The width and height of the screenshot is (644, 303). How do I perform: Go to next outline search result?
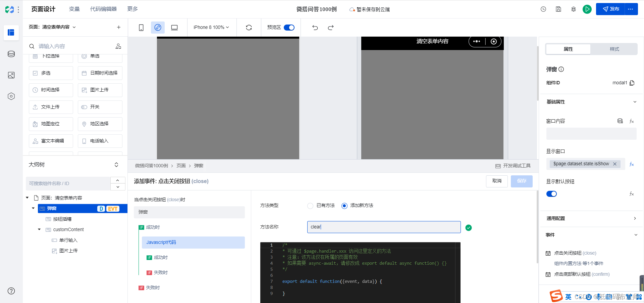tap(118, 187)
